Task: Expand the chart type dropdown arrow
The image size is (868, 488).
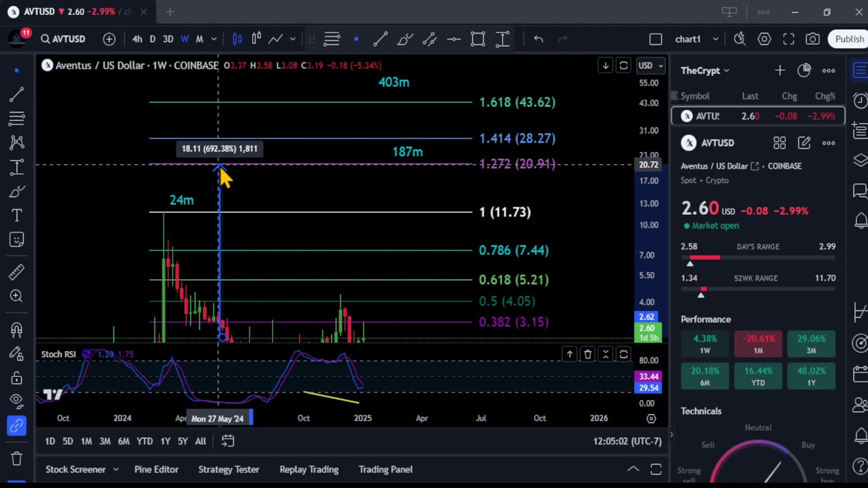Action: [x=293, y=39]
